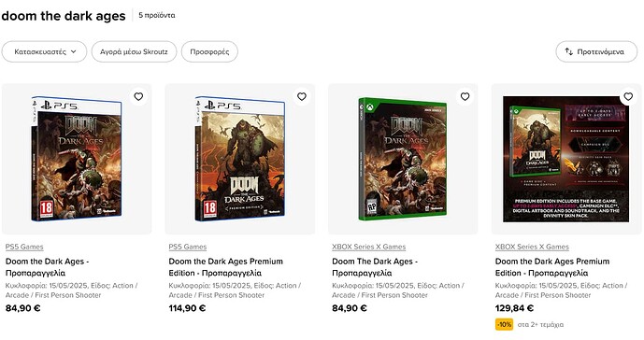Image resolution: width=644 pixels, height=340 pixels.
Task: Expand the Κατασκευαστές dropdown chevron
Action: click(74, 51)
